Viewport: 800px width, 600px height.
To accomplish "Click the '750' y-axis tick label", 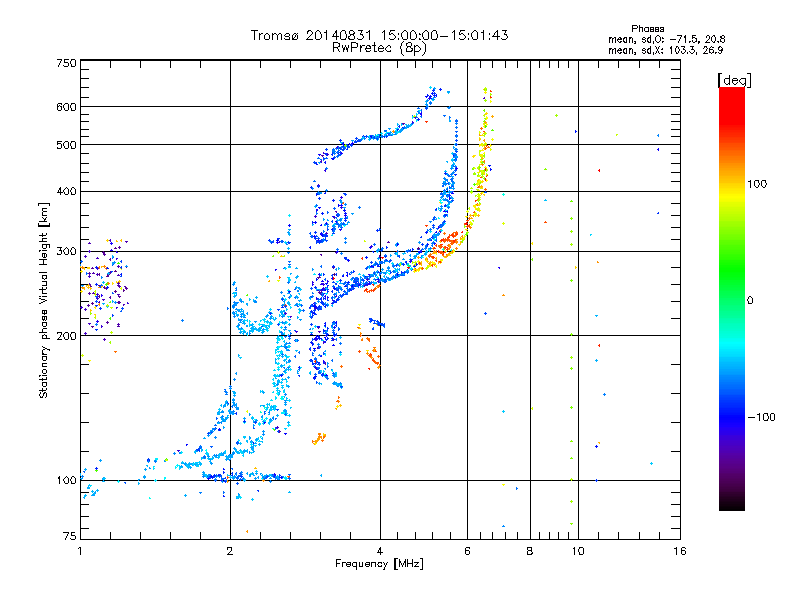I will (x=66, y=63).
